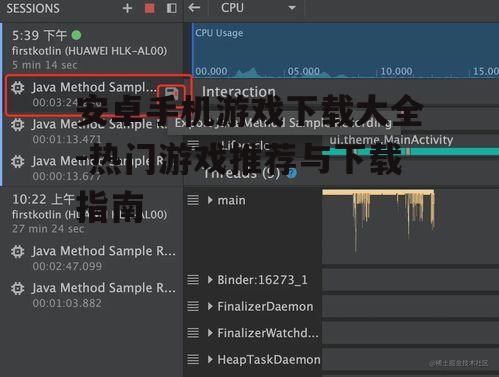
Task: Click the 05.000 marker on CPU Usage timeline
Action: click(x=303, y=71)
